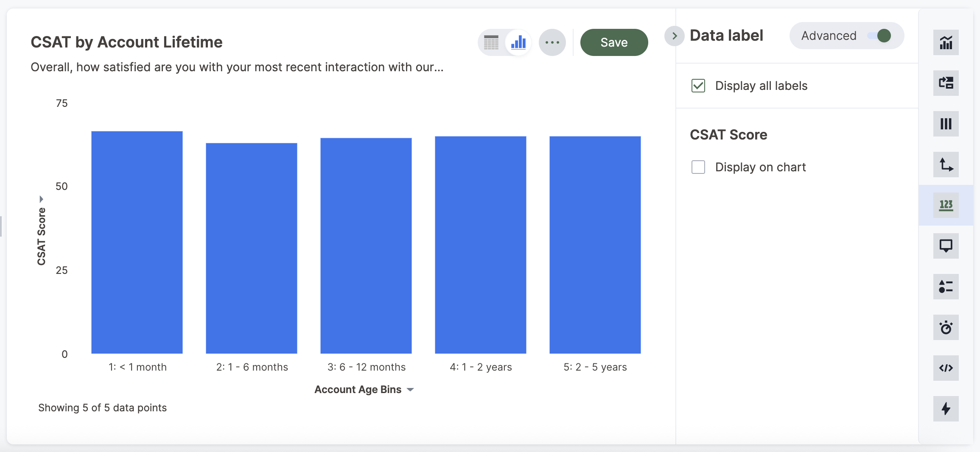Screen dimensions: 980x452
Task: Open the pivot/swap layout sidebar tab
Action: [x=946, y=83]
